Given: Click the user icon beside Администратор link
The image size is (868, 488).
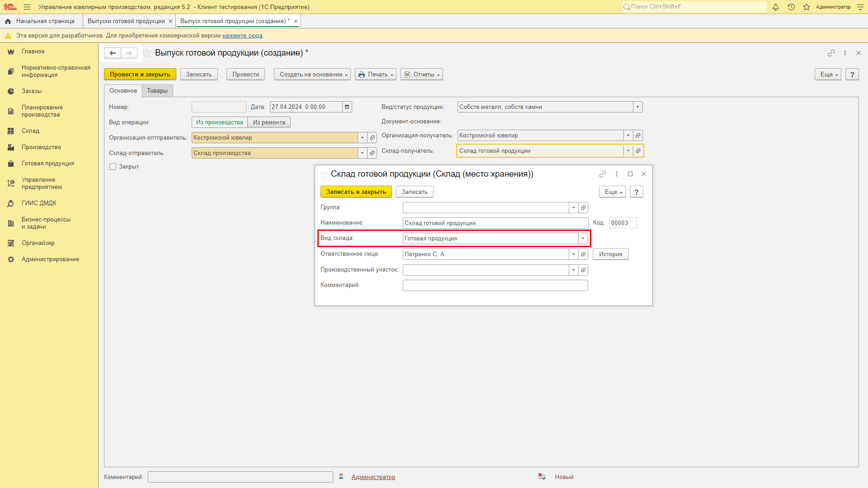Looking at the screenshot, I should tap(341, 477).
